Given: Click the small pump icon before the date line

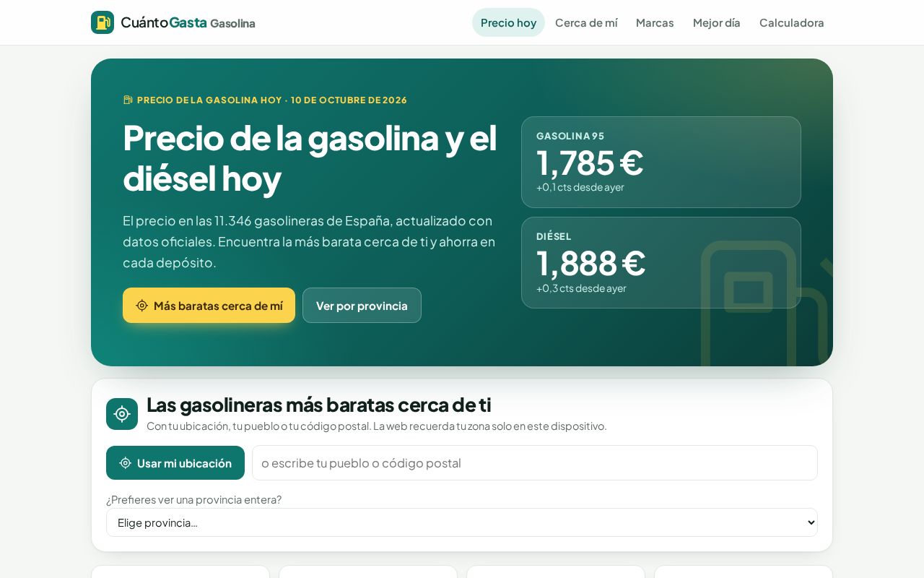Looking at the screenshot, I should tap(128, 100).
